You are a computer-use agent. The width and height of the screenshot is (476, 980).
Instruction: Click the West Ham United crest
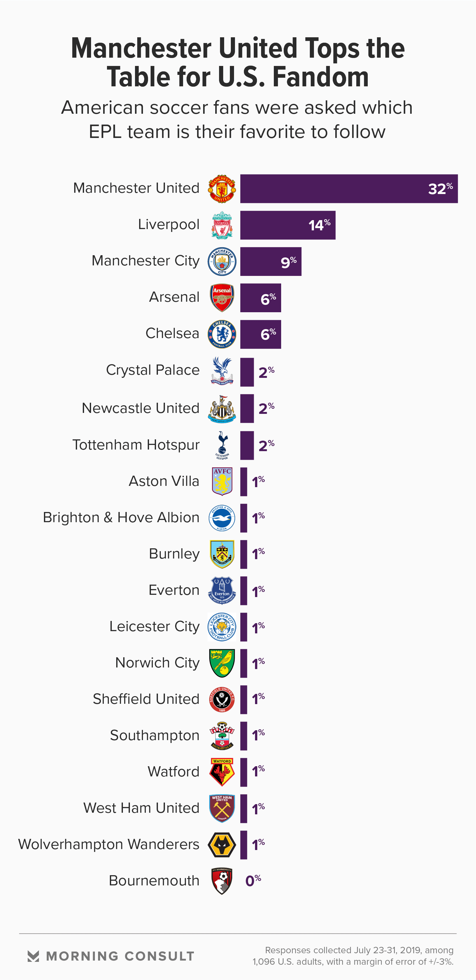(222, 808)
